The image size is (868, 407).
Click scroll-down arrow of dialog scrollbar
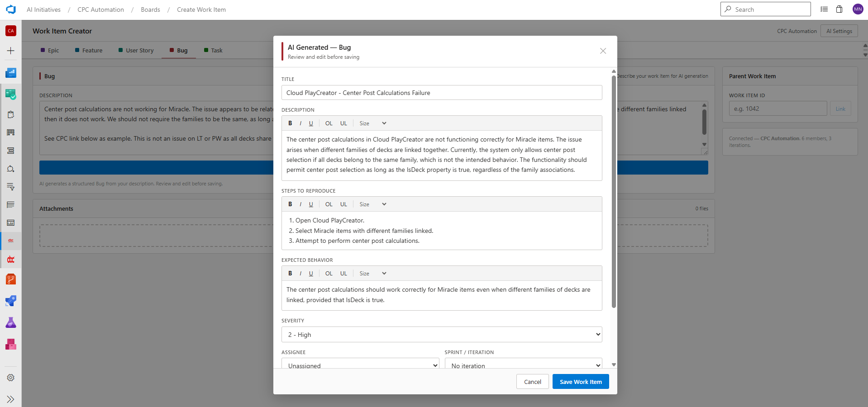(x=614, y=364)
